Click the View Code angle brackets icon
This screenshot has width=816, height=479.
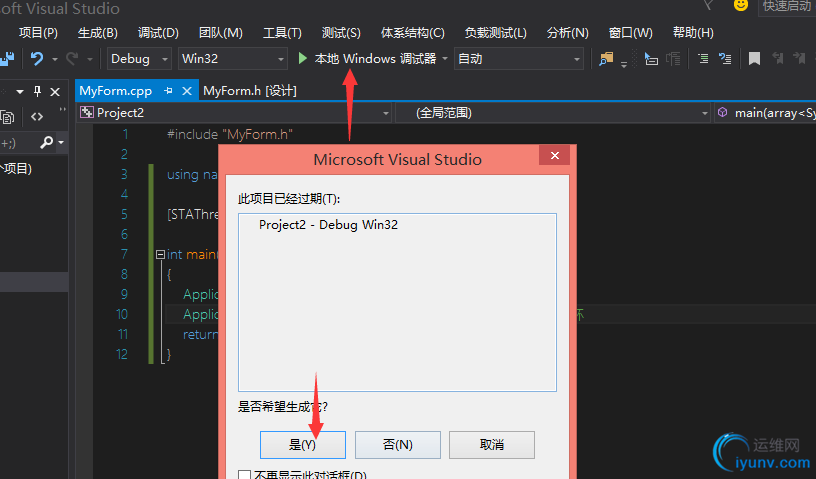point(37,117)
